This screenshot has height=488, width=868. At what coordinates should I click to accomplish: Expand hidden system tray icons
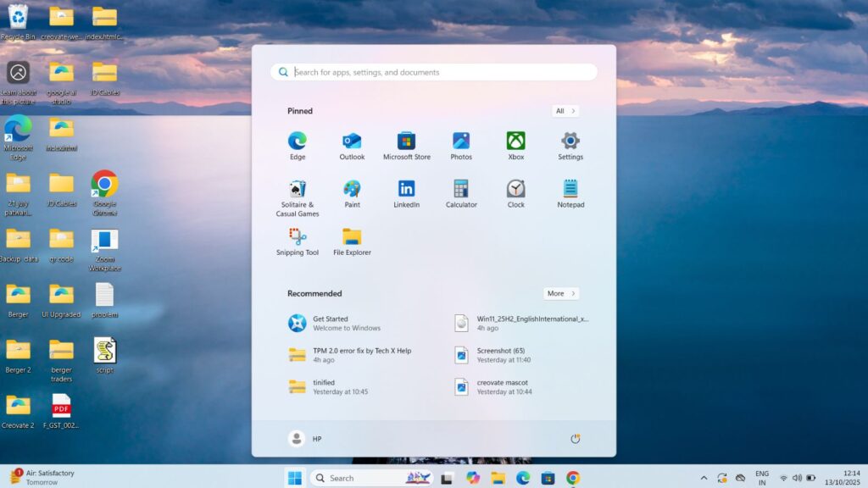point(704,478)
